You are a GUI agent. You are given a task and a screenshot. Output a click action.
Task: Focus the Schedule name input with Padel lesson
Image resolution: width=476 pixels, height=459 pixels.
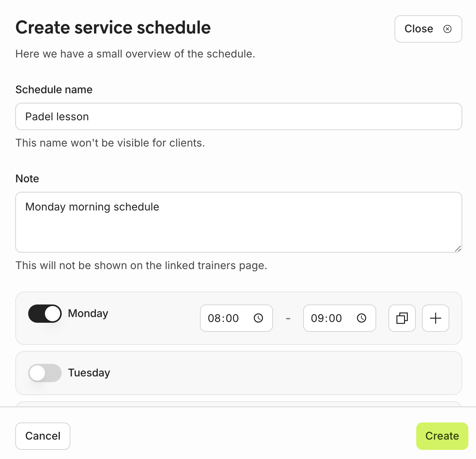pyautogui.click(x=238, y=116)
